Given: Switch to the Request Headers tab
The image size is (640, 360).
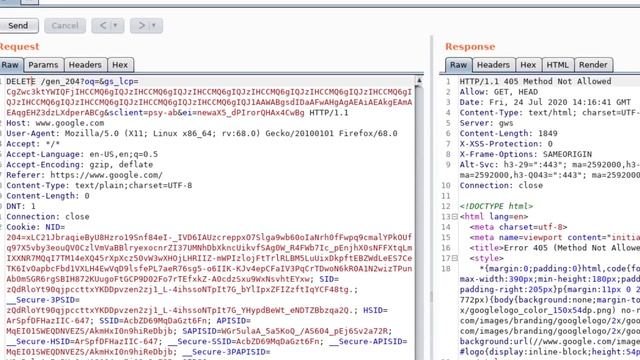Looking at the screenshot, I should [x=85, y=65].
